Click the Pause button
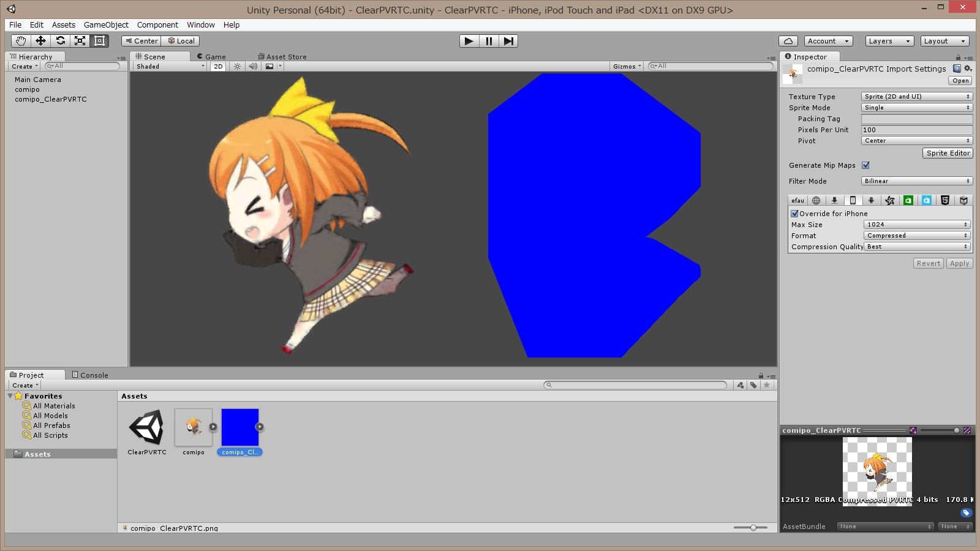The width and height of the screenshot is (980, 551). point(489,41)
